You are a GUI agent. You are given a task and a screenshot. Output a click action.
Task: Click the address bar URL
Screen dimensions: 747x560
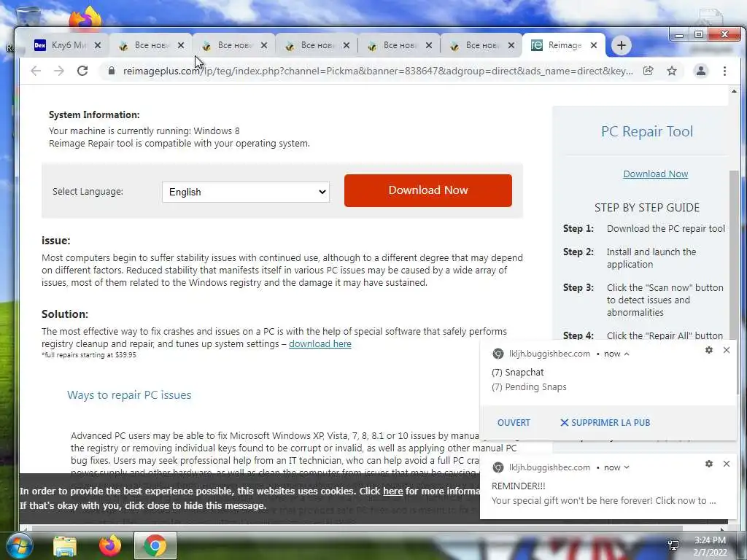pyautogui.click(x=378, y=71)
